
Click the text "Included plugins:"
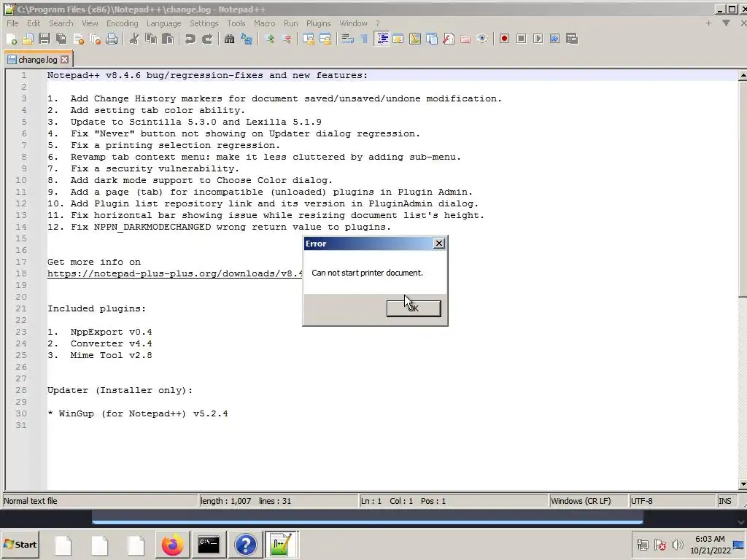coord(97,308)
